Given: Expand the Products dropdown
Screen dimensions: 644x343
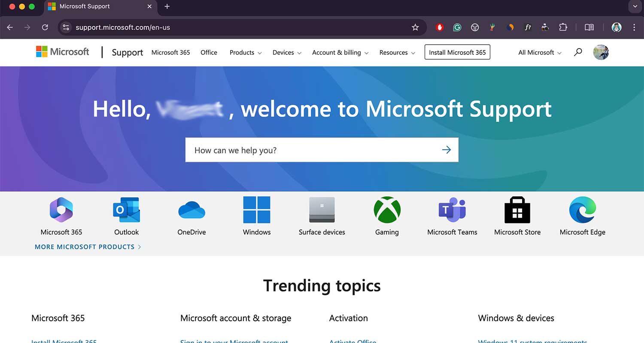Looking at the screenshot, I should [245, 52].
